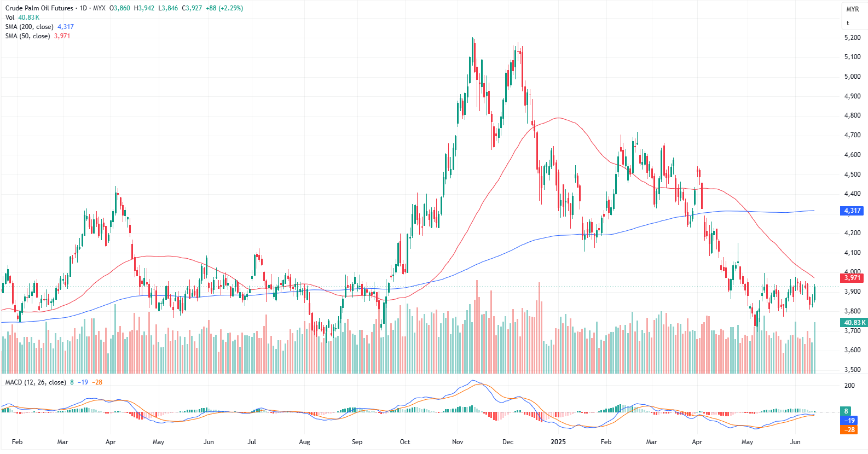Click the green MACD histogram label 8

[846, 411]
